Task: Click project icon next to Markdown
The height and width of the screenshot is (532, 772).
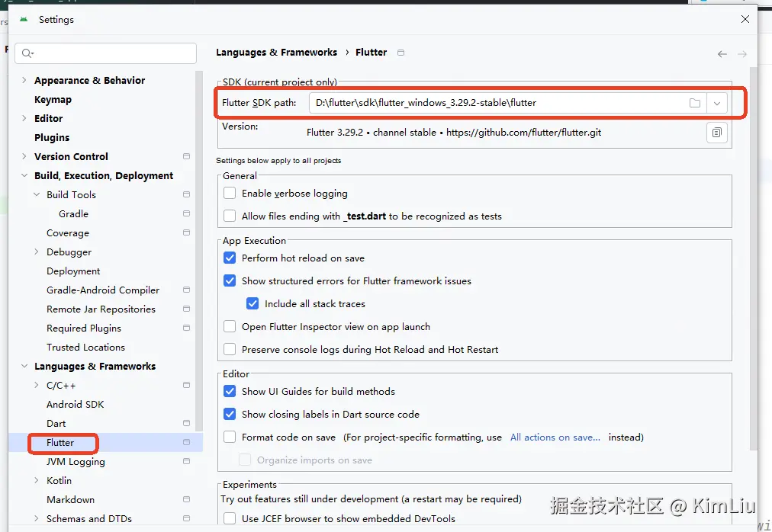Action: (187, 499)
